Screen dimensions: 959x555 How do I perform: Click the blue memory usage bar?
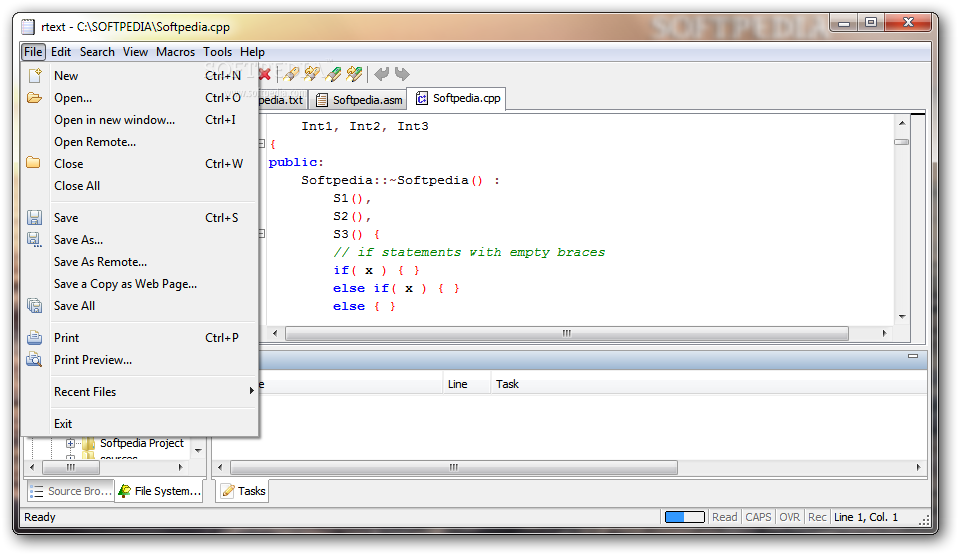click(x=684, y=517)
